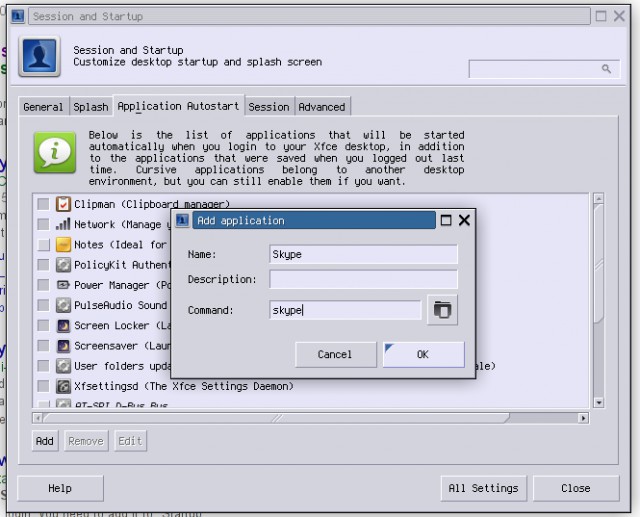Click the Add application title bar icon

pyautogui.click(x=182, y=220)
